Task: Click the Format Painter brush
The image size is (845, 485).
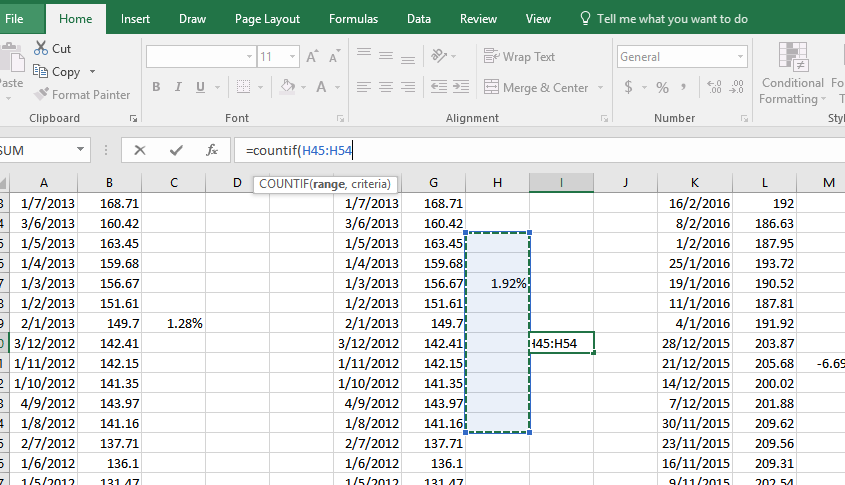Action: click(x=41, y=95)
